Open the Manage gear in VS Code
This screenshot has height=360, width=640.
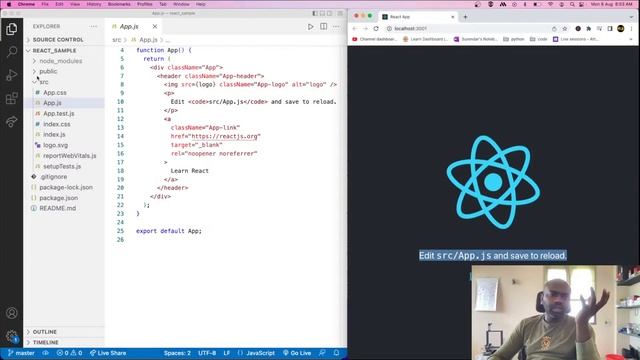tap(11, 336)
